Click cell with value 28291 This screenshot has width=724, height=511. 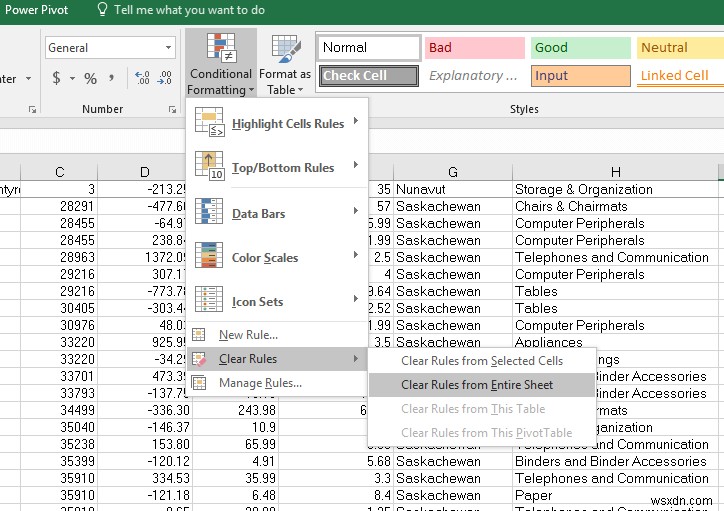[59, 206]
